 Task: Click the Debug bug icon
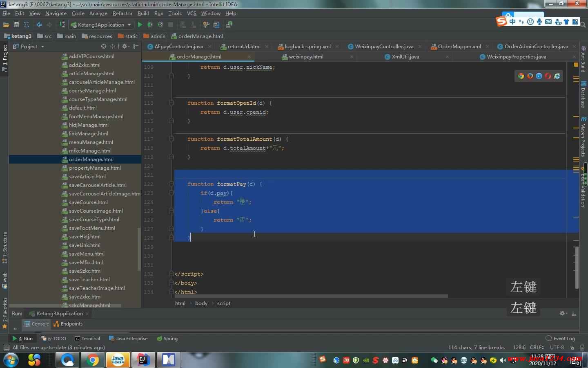click(150, 25)
